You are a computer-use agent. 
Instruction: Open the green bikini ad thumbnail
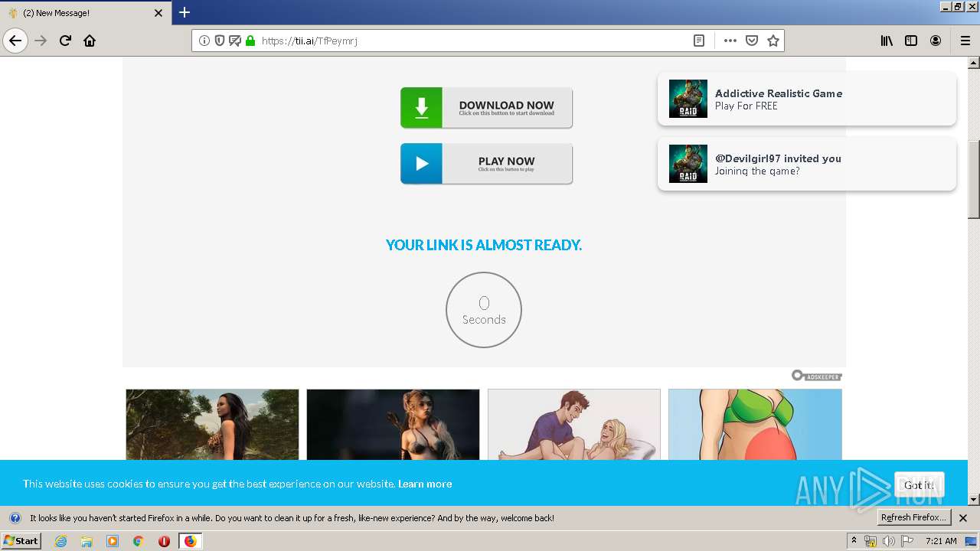coord(755,425)
